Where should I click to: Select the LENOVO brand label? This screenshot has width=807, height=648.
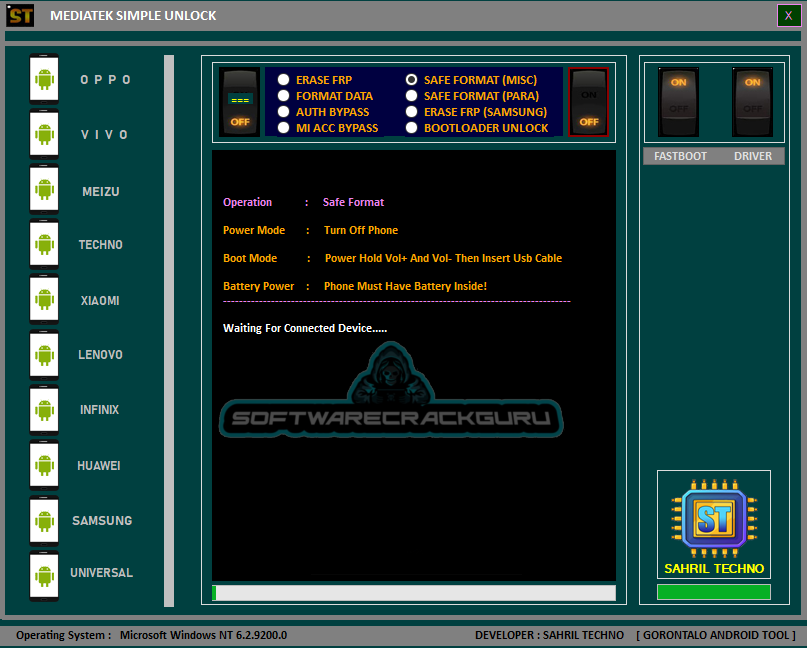[100, 355]
